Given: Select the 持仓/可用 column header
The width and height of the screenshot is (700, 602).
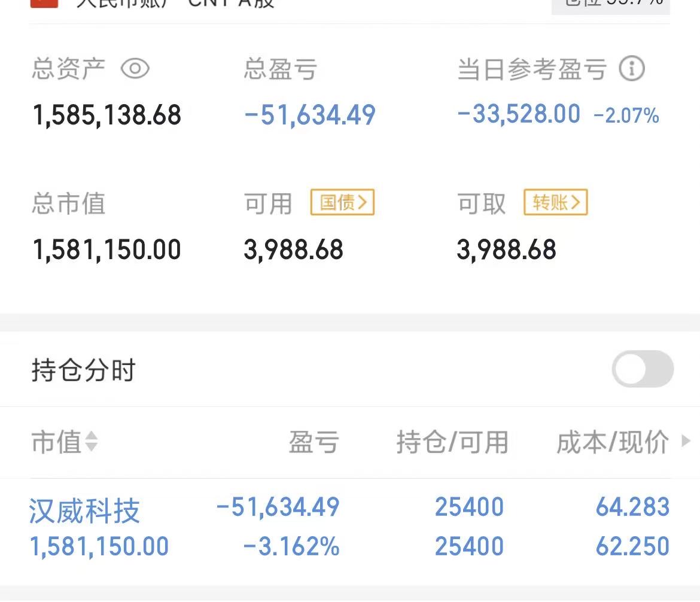Looking at the screenshot, I should 452,442.
